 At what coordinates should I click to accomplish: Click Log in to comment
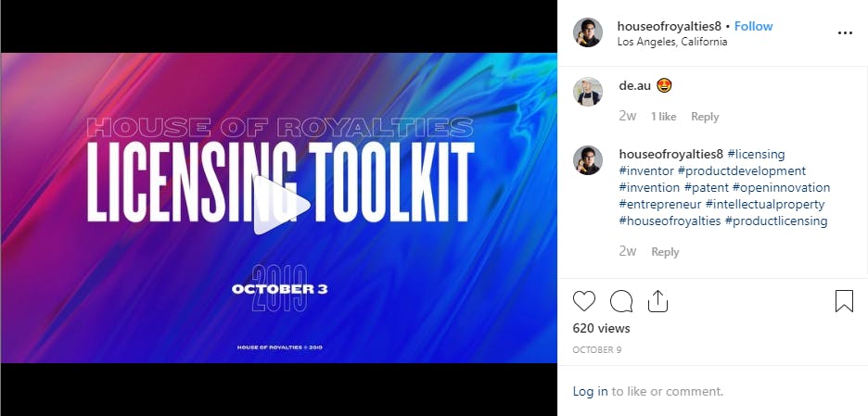[x=590, y=392]
